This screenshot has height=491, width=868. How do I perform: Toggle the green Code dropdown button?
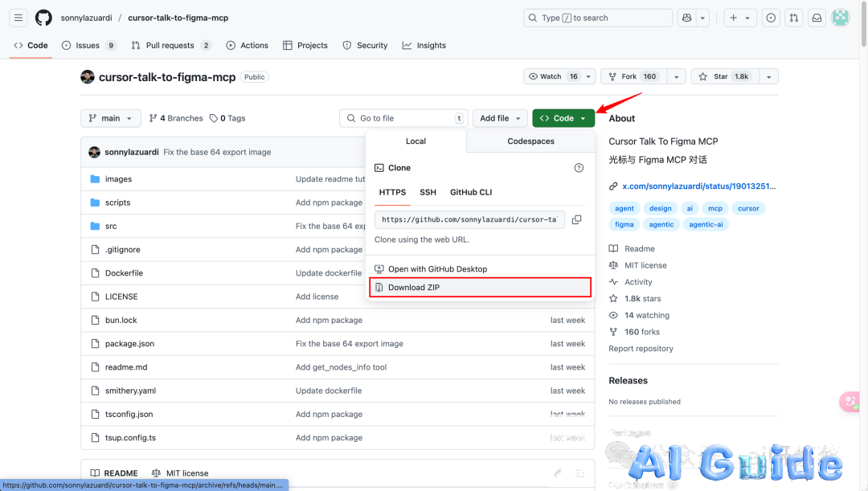coord(563,118)
